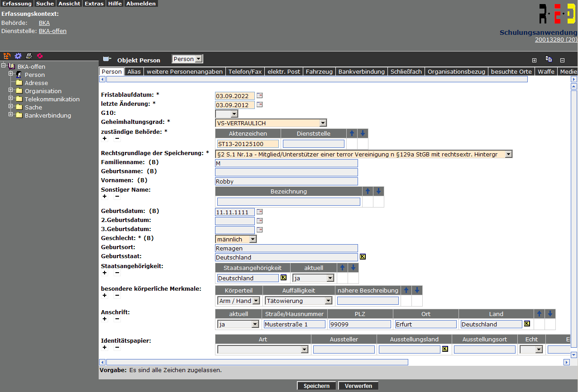Open the Geheimhaltungsgrad dropdown
This screenshot has width=578, height=392.
(x=322, y=123)
